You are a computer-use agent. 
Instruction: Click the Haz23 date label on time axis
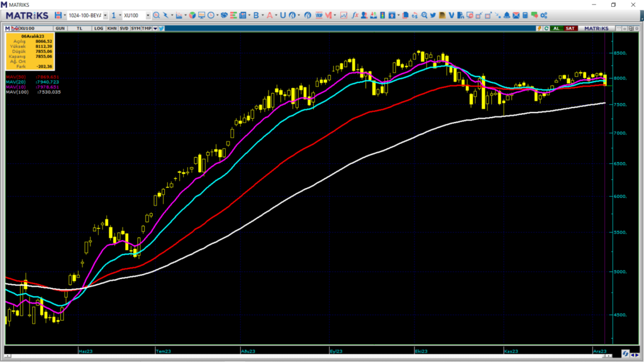coord(86,351)
